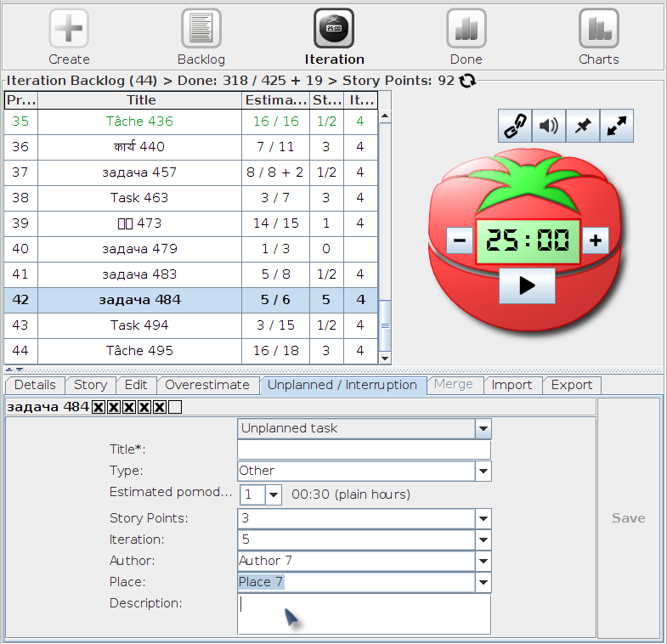Open the Charts view icon
This screenshot has height=644, width=667.
click(598, 29)
